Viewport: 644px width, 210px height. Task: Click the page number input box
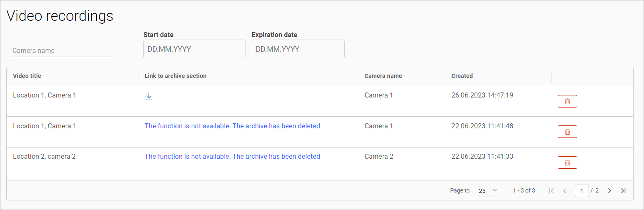point(581,191)
